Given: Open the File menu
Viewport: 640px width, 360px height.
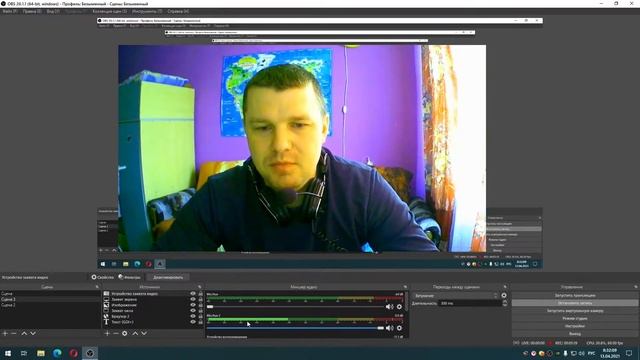Looking at the screenshot, I should tap(10, 11).
